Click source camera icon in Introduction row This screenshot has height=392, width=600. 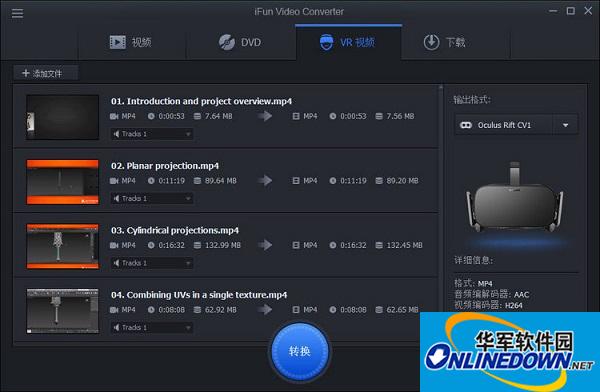tap(114, 116)
